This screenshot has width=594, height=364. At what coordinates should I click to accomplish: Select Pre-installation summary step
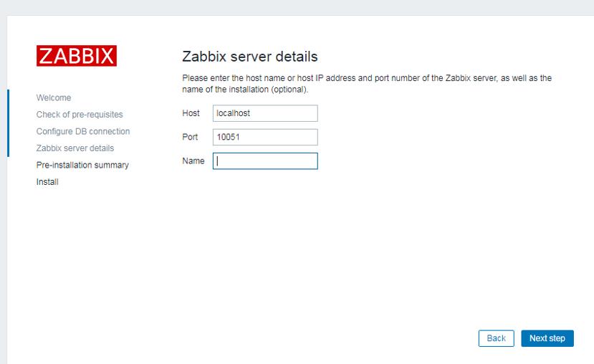click(82, 165)
